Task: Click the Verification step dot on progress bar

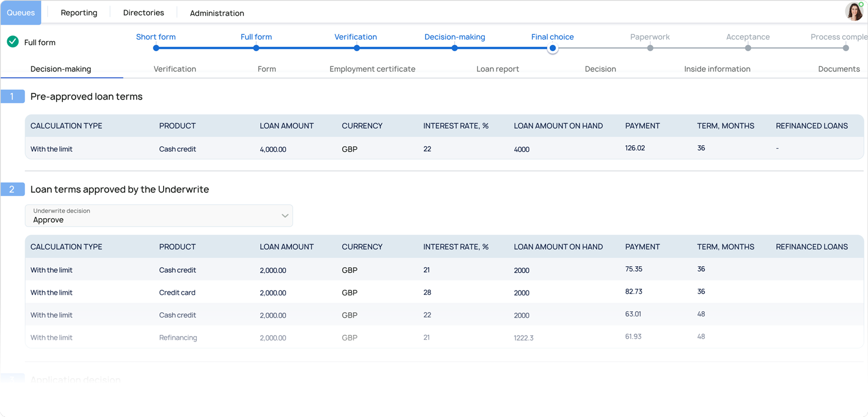Action: click(x=356, y=48)
